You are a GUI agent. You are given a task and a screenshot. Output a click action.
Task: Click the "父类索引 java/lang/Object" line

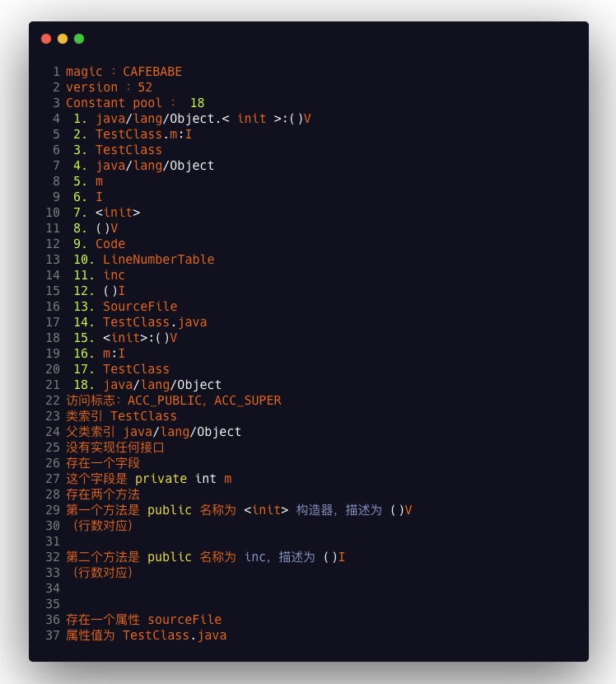[x=153, y=432]
